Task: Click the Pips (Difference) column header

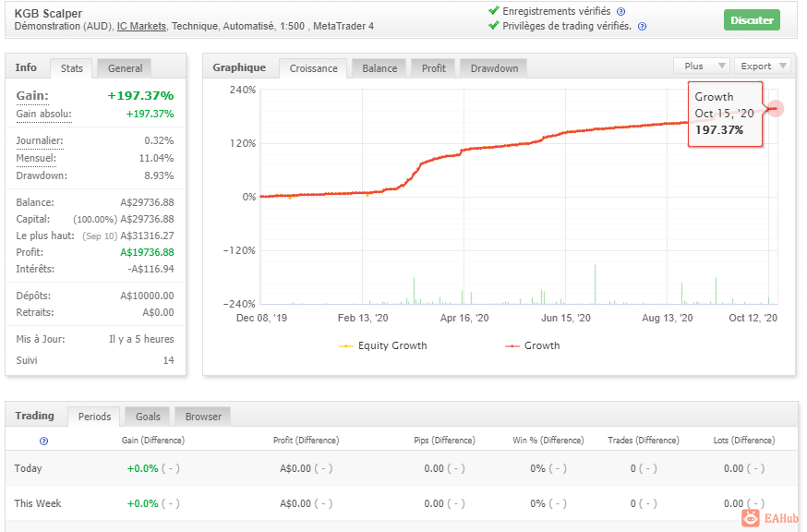Action: pyautogui.click(x=445, y=441)
